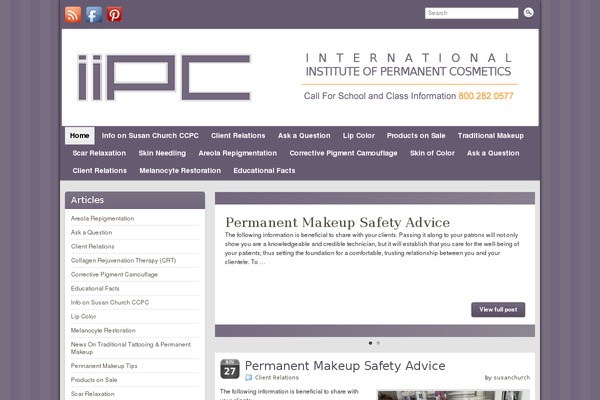The image size is (600, 400).
Task: Open Products on Sale in Articles sidebar
Action: pos(94,380)
